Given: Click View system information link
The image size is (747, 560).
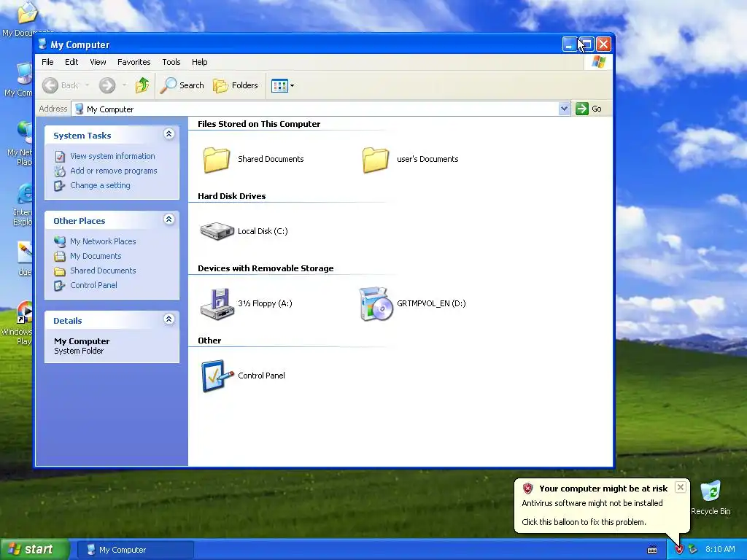Looking at the screenshot, I should click(x=112, y=156).
